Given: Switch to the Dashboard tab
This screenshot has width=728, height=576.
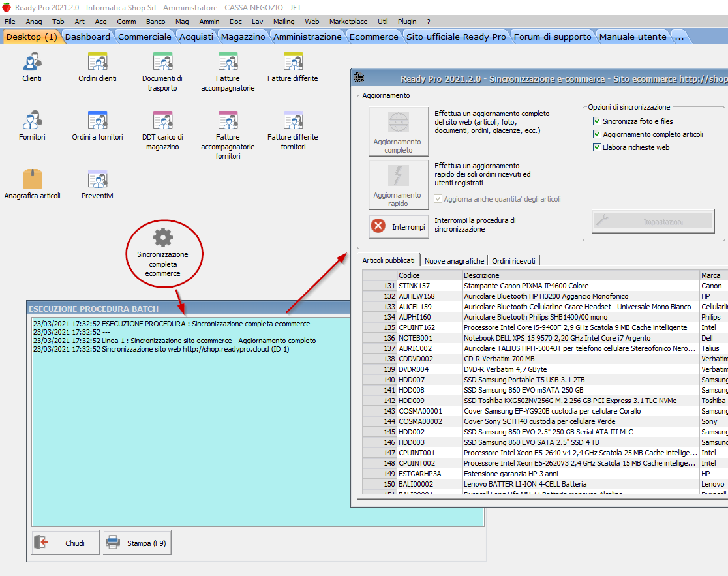Looking at the screenshot, I should [88, 37].
